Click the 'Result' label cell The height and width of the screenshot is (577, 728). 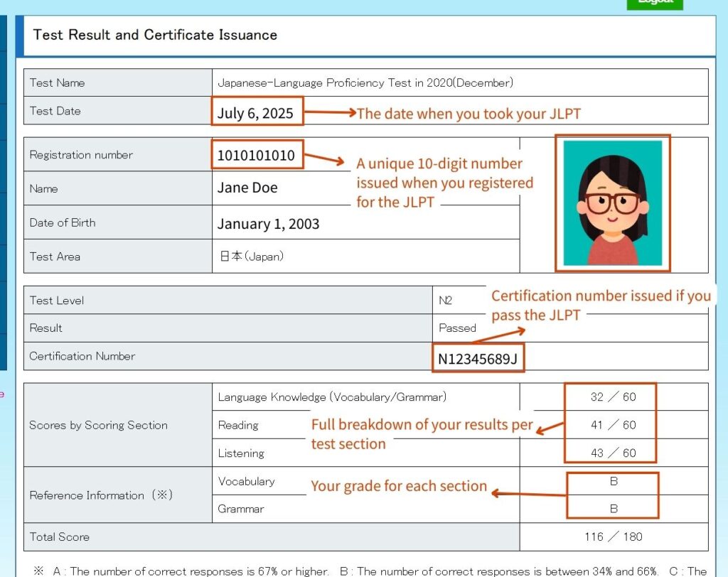(228, 328)
